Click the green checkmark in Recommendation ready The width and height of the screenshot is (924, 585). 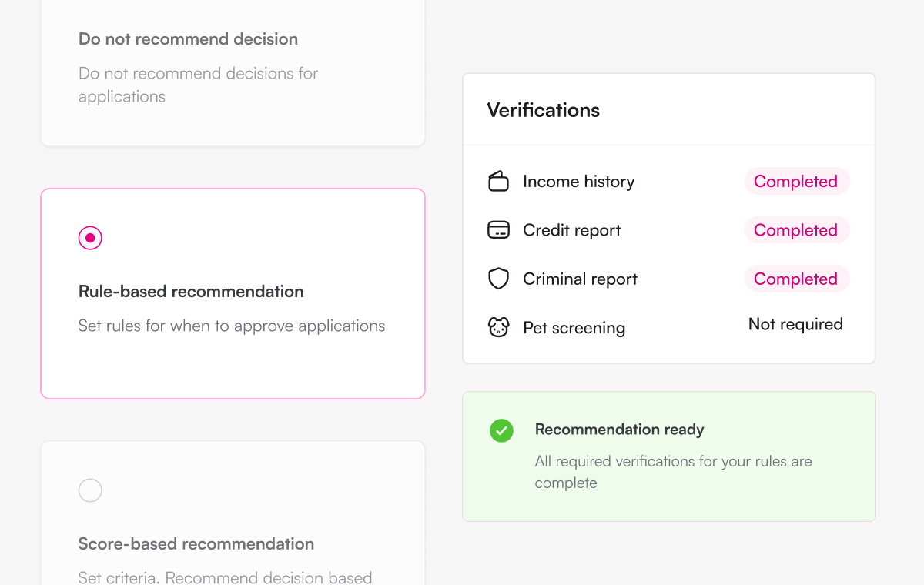click(501, 430)
